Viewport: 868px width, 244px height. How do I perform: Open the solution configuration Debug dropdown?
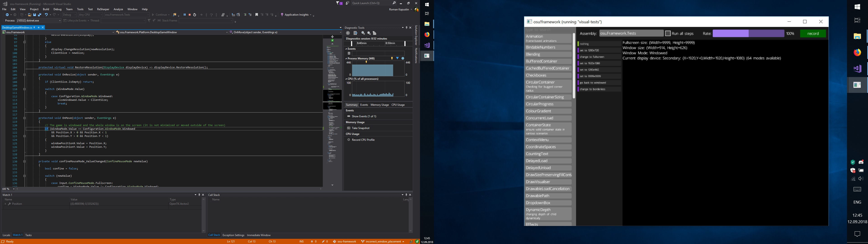[x=71, y=14]
